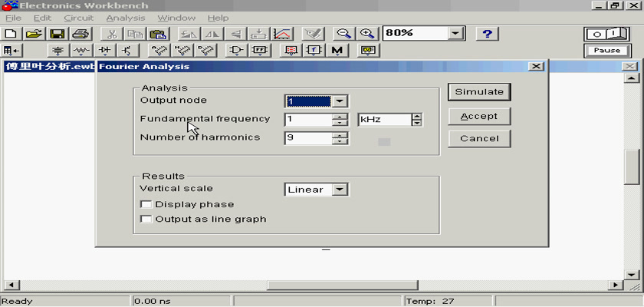Enable the Output as line graph checkbox

146,219
